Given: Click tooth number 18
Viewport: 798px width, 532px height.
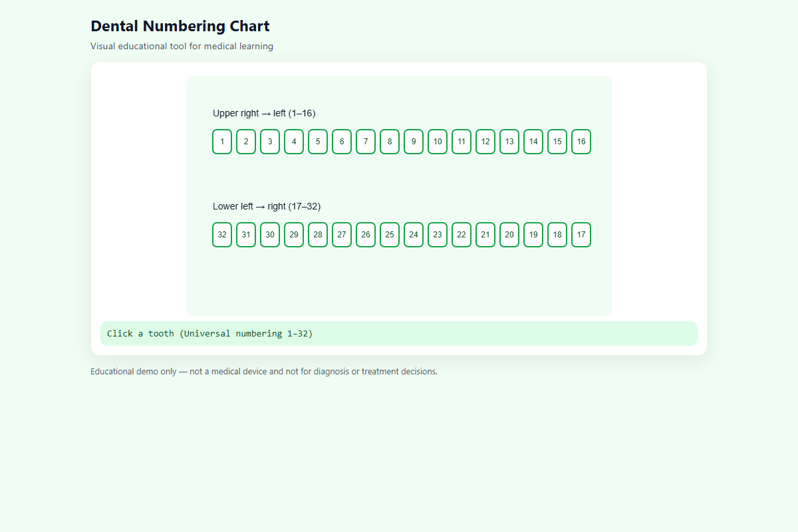Looking at the screenshot, I should point(557,235).
